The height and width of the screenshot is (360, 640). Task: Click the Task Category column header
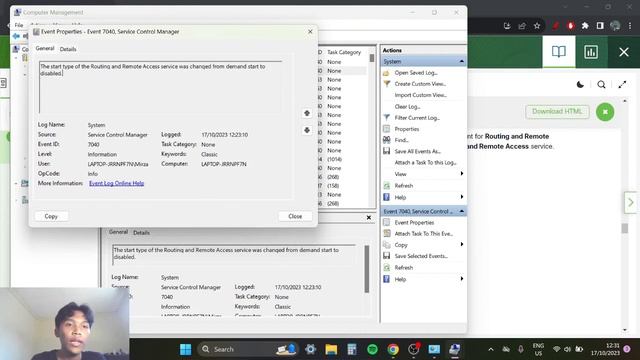click(x=344, y=52)
